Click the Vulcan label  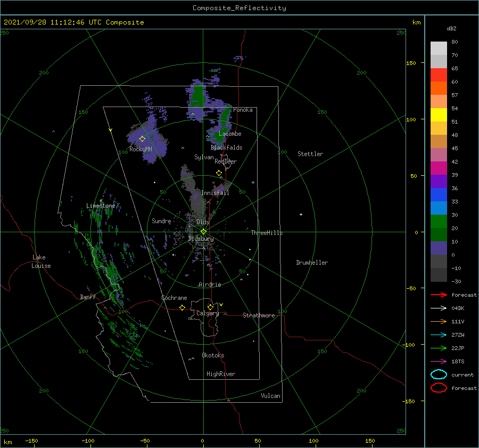(270, 396)
